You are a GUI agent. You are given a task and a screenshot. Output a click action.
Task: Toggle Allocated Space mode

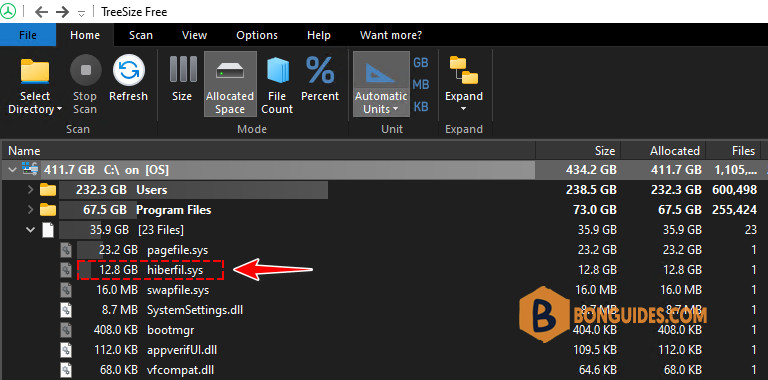pos(230,84)
